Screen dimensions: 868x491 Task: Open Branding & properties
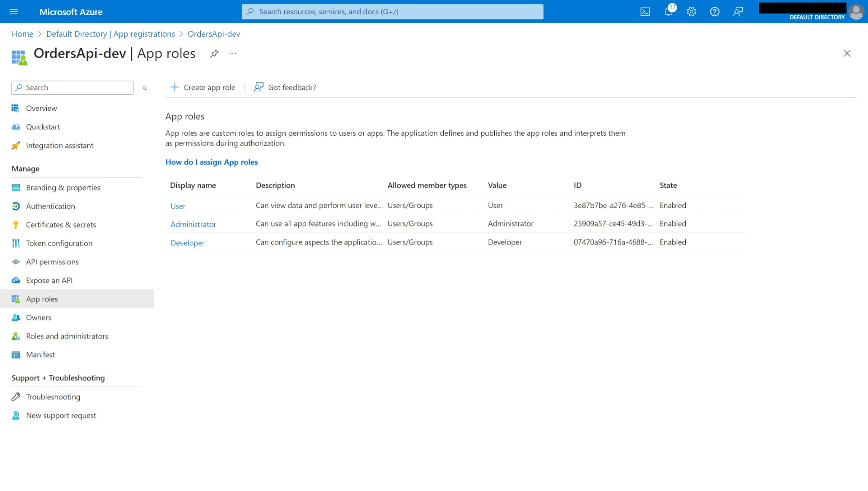tap(63, 188)
